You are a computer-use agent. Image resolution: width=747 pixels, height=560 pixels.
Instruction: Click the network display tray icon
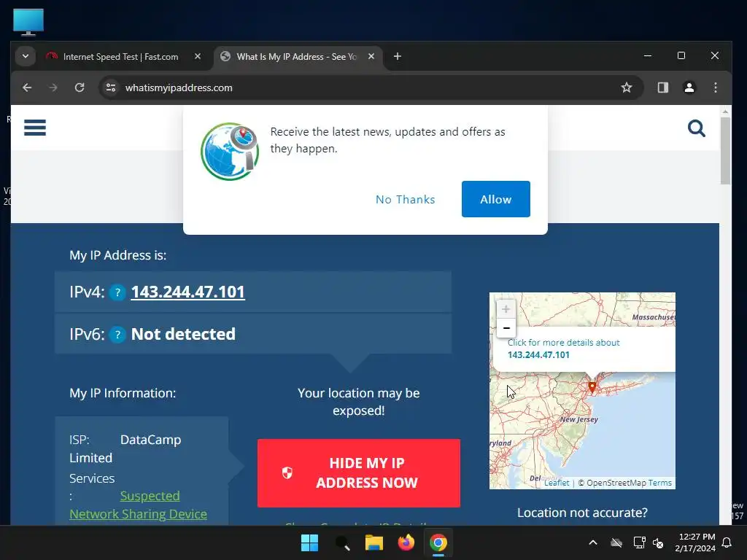pyautogui.click(x=639, y=542)
